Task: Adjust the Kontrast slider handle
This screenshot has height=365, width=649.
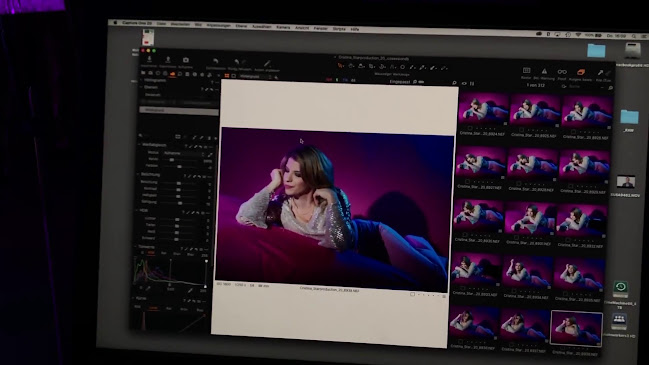Action: 178,189
